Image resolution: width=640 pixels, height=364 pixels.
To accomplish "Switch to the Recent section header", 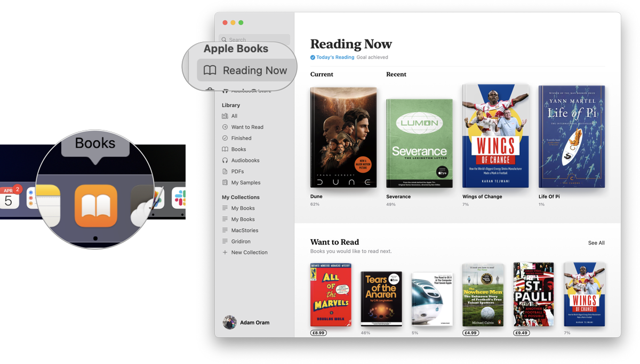I will coord(396,74).
